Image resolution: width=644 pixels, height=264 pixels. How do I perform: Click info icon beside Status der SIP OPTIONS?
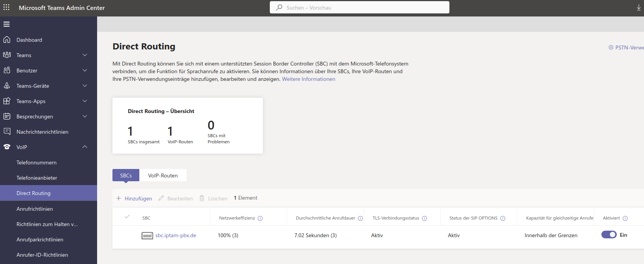point(503,218)
